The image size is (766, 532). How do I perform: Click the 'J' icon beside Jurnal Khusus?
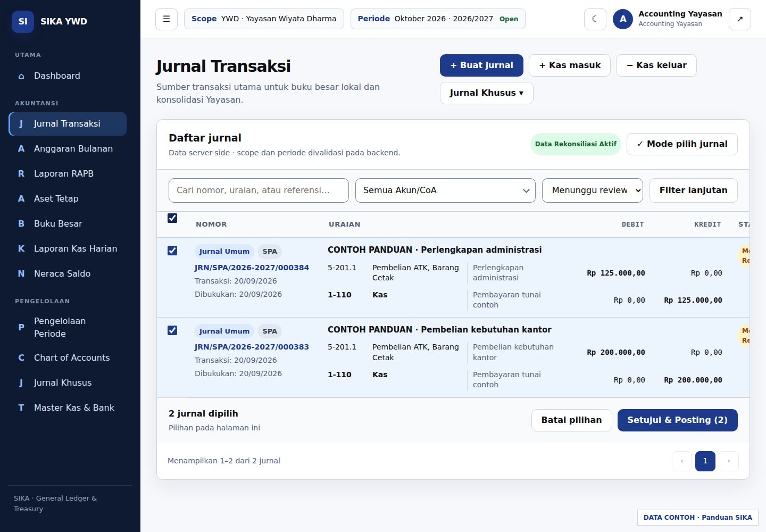(21, 383)
